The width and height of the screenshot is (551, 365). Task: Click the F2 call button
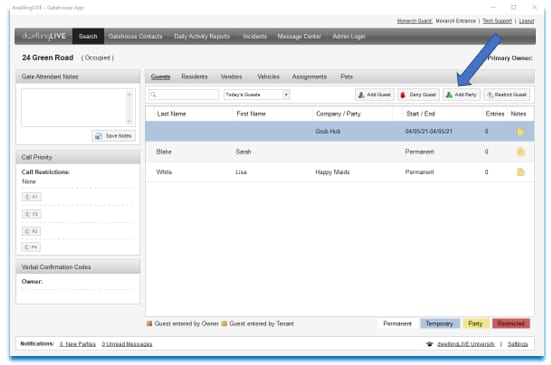(x=32, y=214)
